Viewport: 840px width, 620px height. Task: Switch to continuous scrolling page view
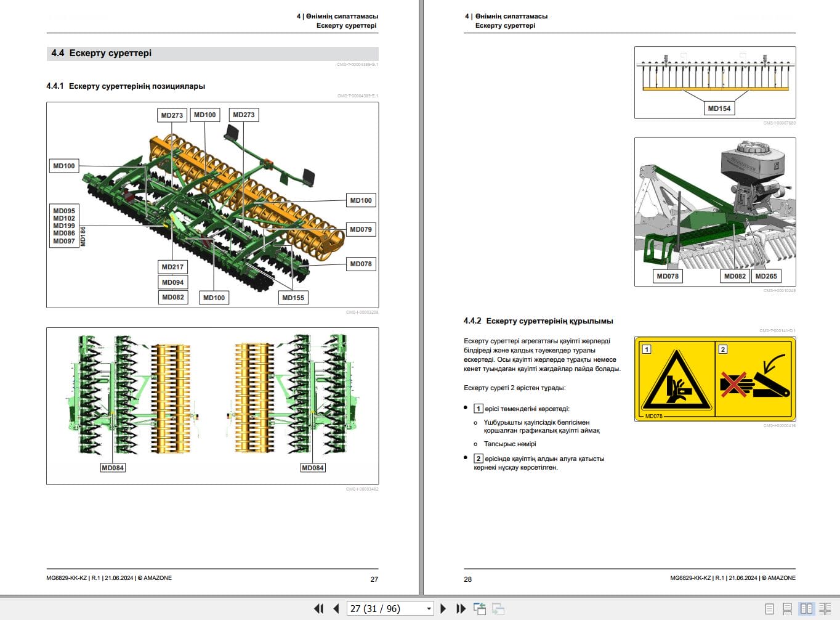tap(787, 608)
